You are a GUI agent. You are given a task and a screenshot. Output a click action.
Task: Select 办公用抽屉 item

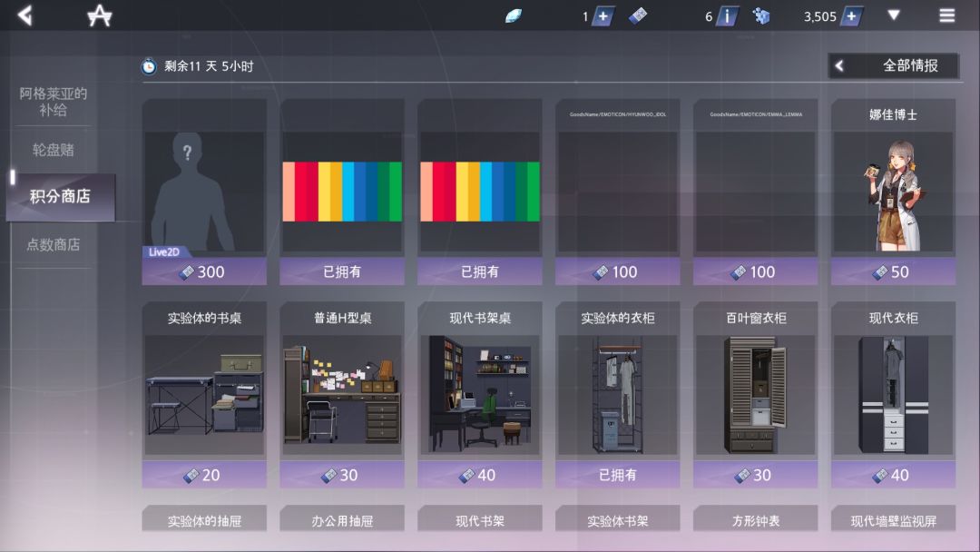click(x=342, y=519)
